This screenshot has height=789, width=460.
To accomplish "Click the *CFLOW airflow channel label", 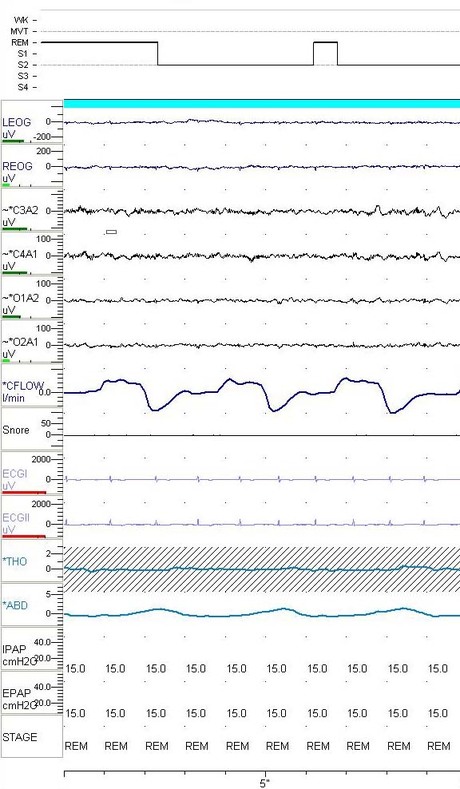I will (23, 386).
